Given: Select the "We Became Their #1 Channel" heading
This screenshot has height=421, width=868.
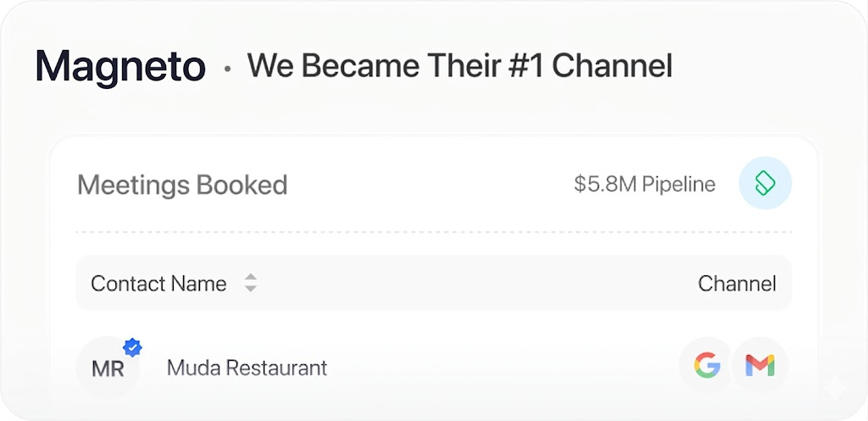Looking at the screenshot, I should tap(459, 66).
